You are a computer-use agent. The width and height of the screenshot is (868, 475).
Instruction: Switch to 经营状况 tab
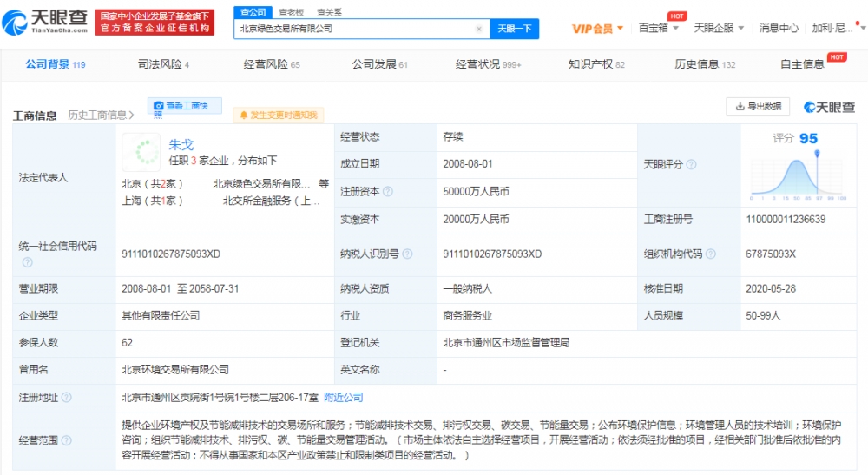pyautogui.click(x=488, y=64)
